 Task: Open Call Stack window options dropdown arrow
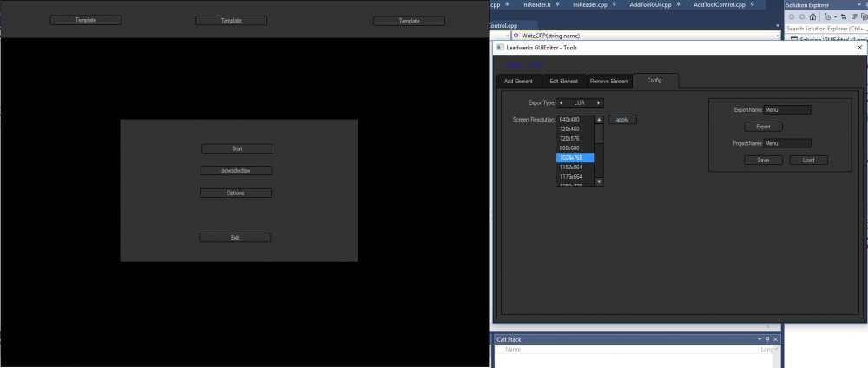click(759, 339)
